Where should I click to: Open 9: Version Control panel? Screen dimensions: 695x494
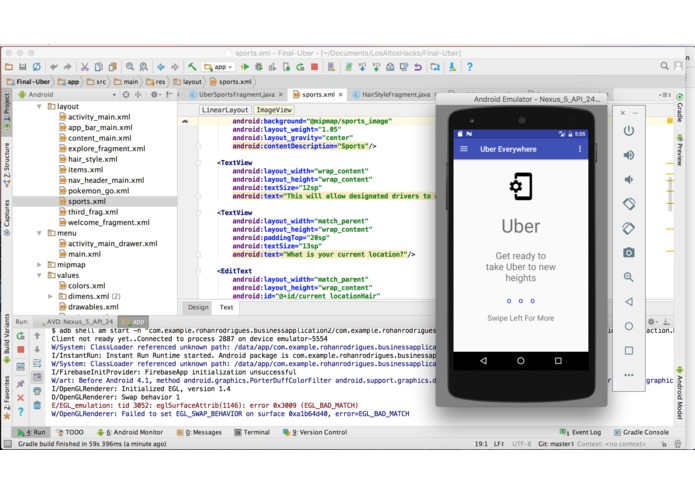tap(315, 432)
